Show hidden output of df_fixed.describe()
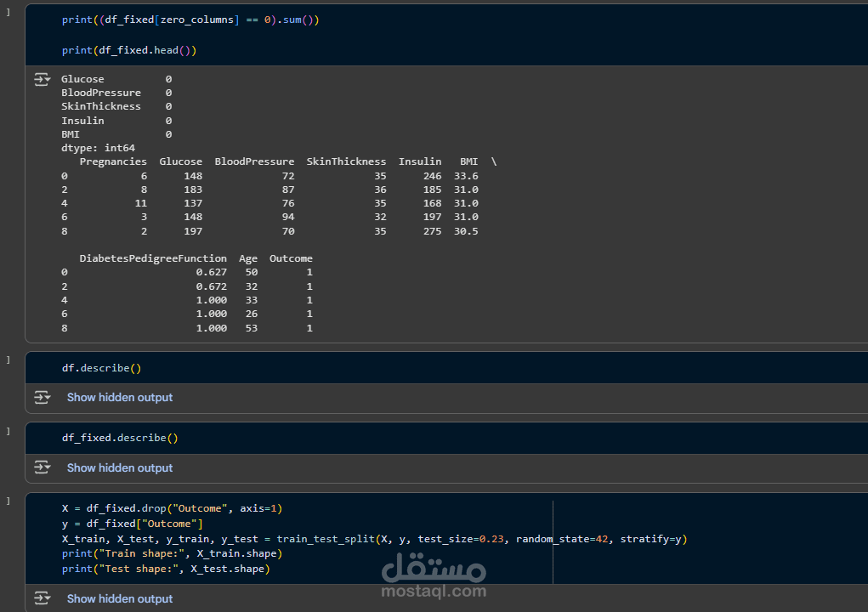Screen dimensions: 868x612 tap(119, 468)
